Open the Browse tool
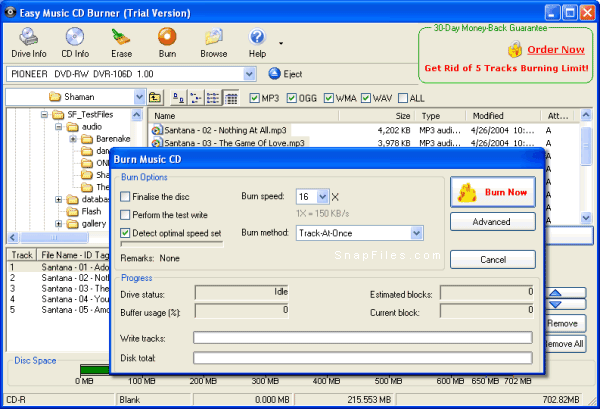This screenshot has height=409, width=600. pyautogui.click(x=214, y=42)
